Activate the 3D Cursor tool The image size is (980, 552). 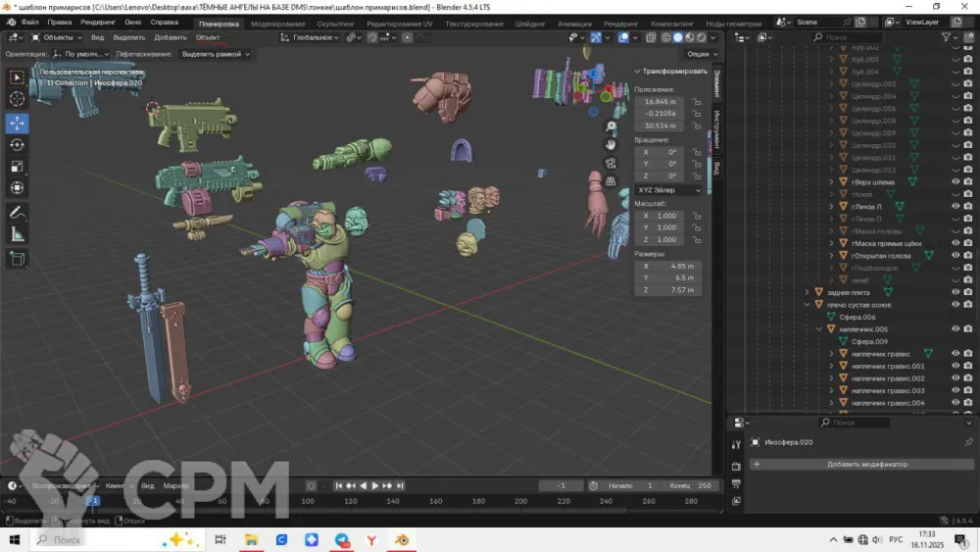pos(18,99)
